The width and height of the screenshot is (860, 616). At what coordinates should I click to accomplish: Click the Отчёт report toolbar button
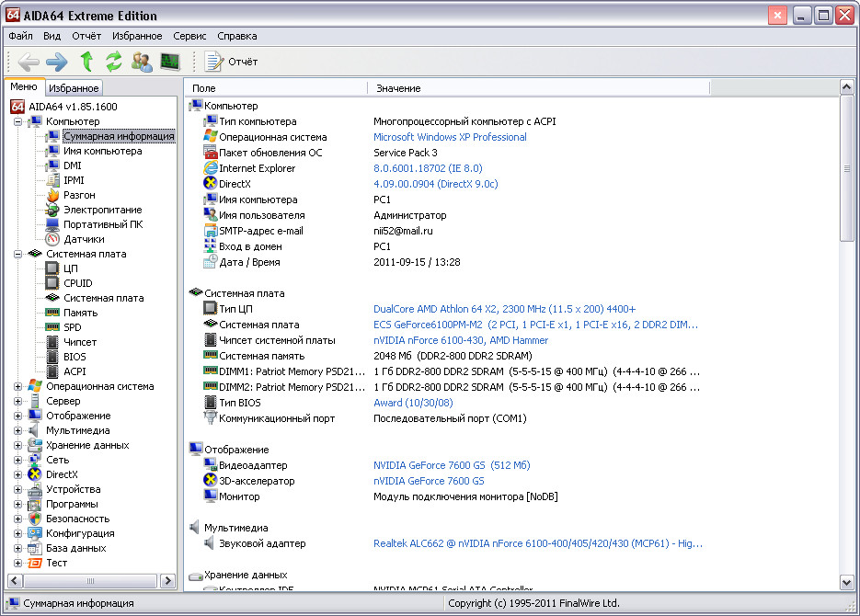click(231, 62)
